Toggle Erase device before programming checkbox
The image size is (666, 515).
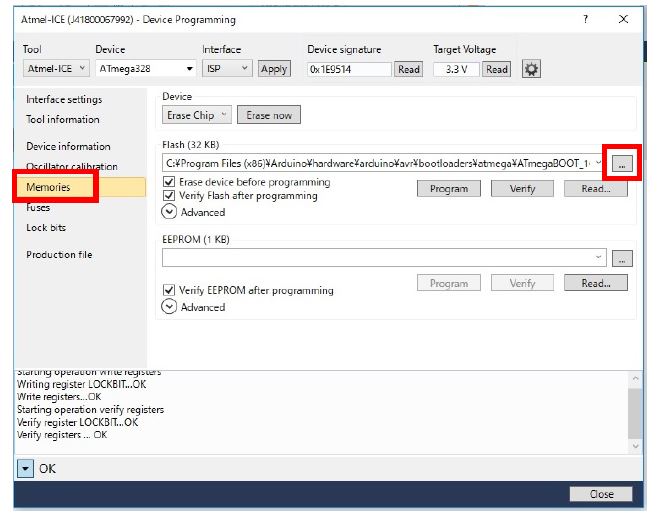point(169,183)
